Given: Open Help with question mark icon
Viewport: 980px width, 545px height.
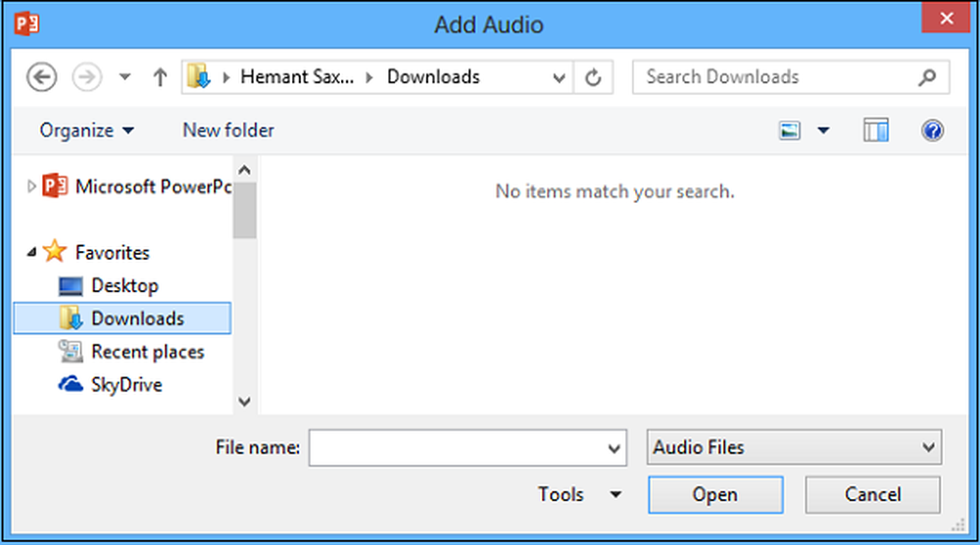Looking at the screenshot, I should tap(932, 130).
